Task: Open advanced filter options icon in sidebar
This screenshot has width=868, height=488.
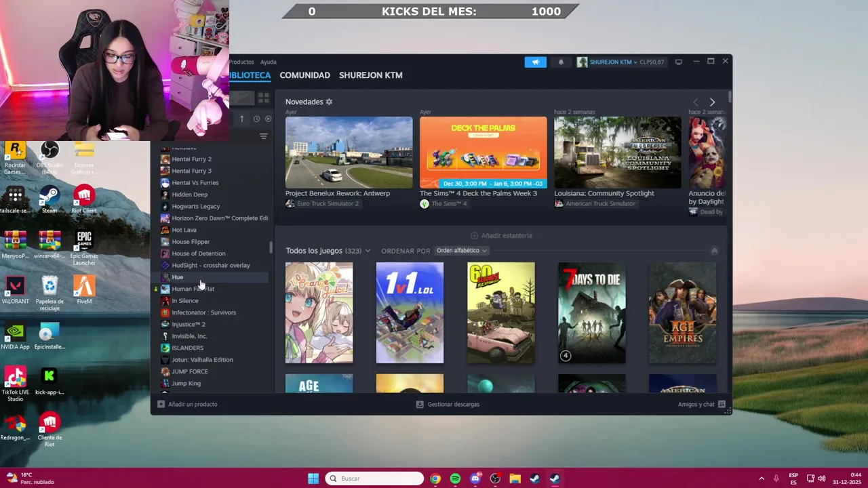Action: [264, 136]
